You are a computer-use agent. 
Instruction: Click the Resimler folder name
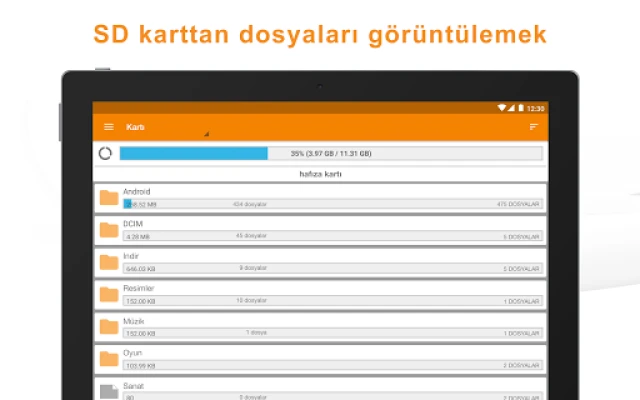pyautogui.click(x=139, y=287)
